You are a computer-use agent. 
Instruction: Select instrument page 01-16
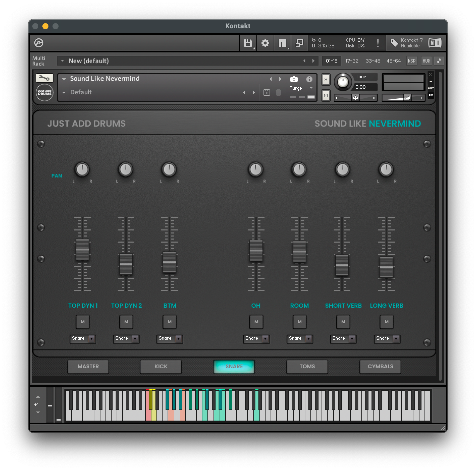tap(331, 61)
